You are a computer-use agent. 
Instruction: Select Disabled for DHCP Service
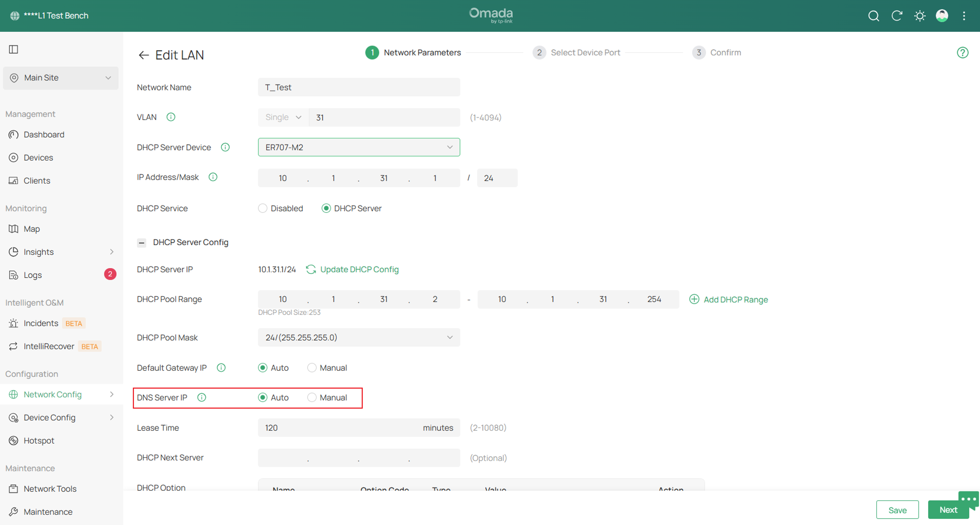(262, 208)
